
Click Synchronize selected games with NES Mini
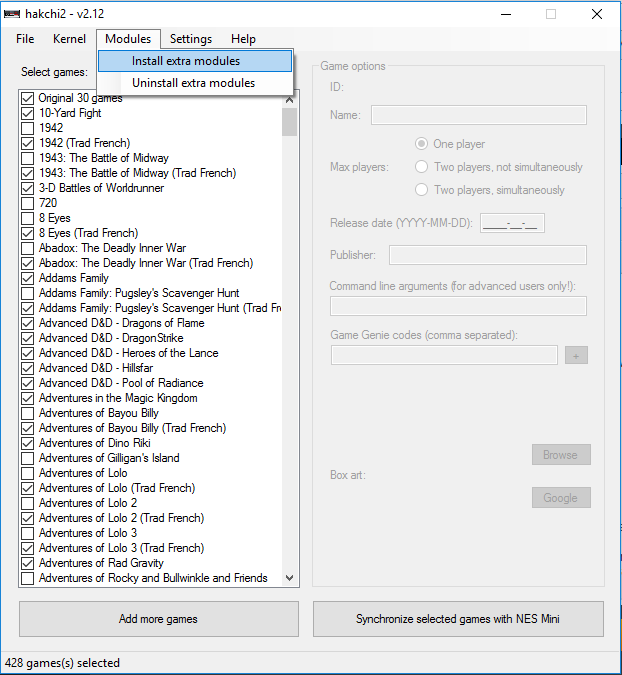458,619
